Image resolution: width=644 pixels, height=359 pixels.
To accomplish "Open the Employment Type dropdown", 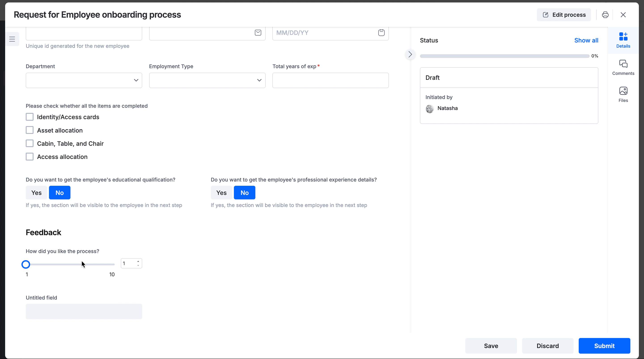I will point(207,80).
